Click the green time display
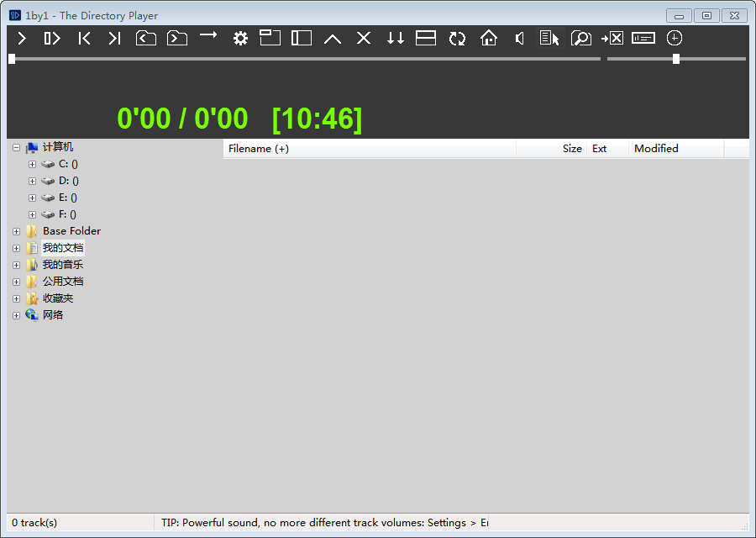The image size is (756, 538). tap(239, 119)
